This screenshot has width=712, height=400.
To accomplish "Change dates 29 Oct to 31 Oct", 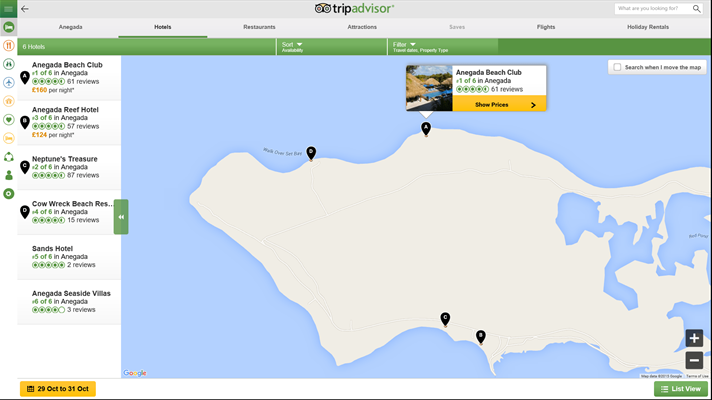I will tap(58, 389).
